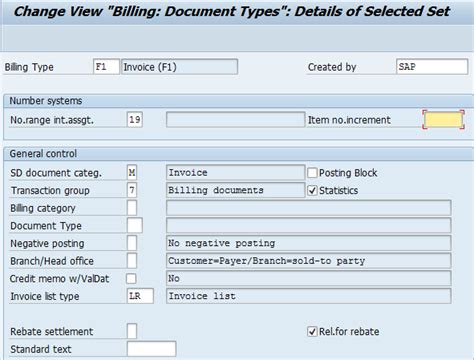
Task: Click the Invoice (F1) description field
Action: [x=180, y=67]
